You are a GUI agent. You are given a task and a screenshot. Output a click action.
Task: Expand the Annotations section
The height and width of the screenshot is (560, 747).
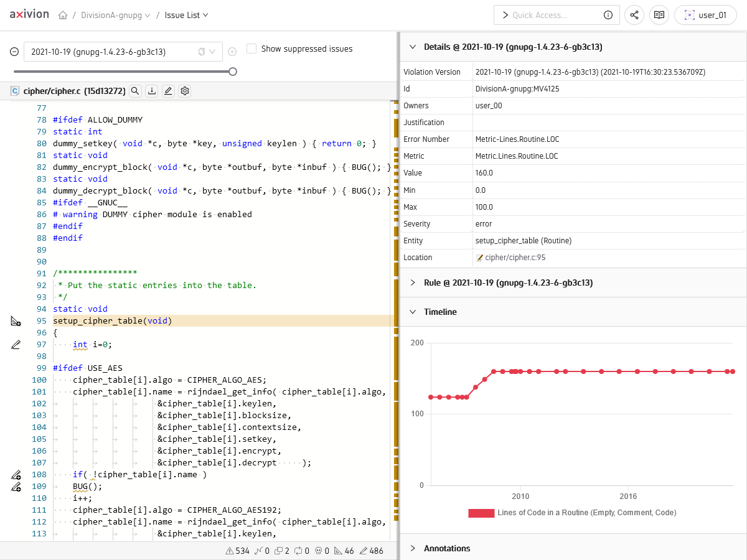click(412, 548)
